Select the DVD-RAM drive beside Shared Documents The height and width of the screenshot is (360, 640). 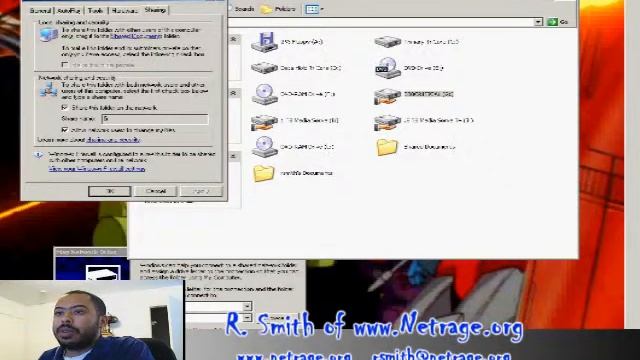click(264, 147)
